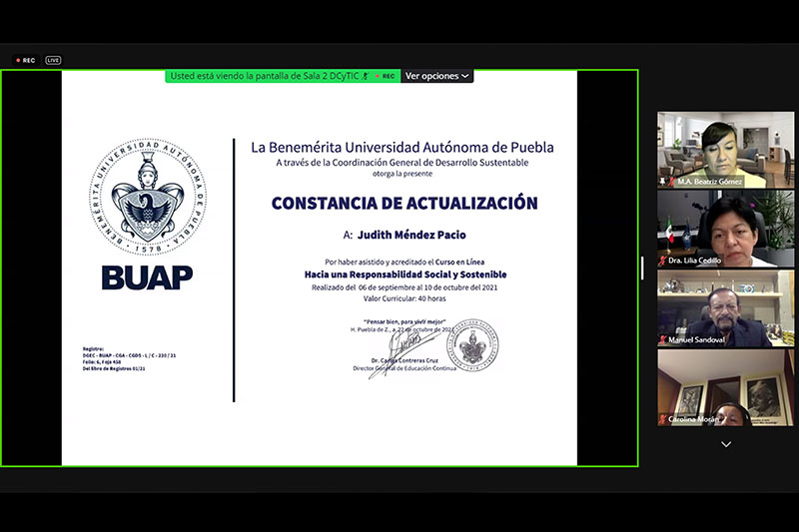
Task: Click the muted mic icon on Carolina Morán
Action: click(663, 419)
